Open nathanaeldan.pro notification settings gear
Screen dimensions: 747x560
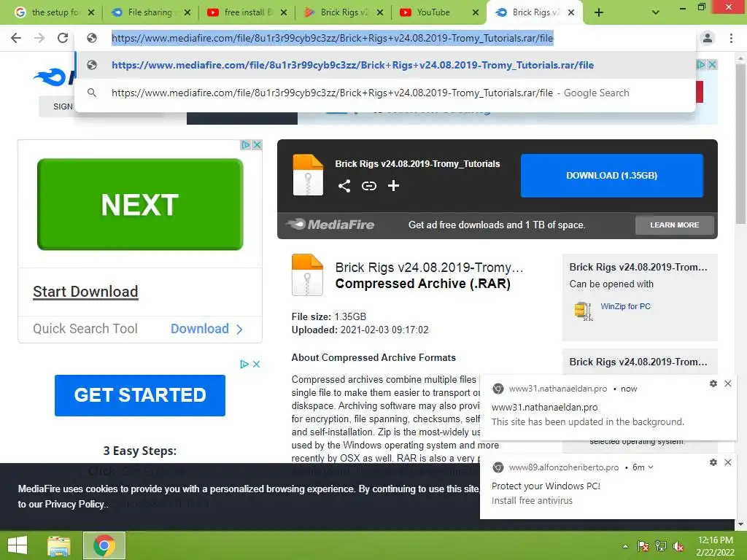[713, 384]
